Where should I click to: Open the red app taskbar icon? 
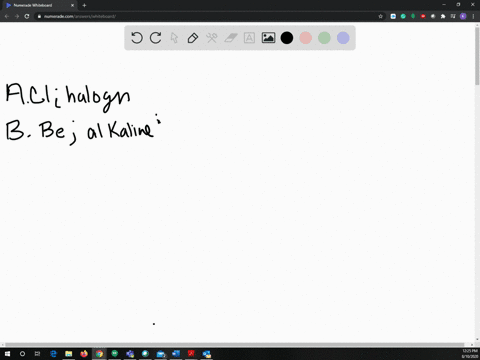(x=191, y=354)
